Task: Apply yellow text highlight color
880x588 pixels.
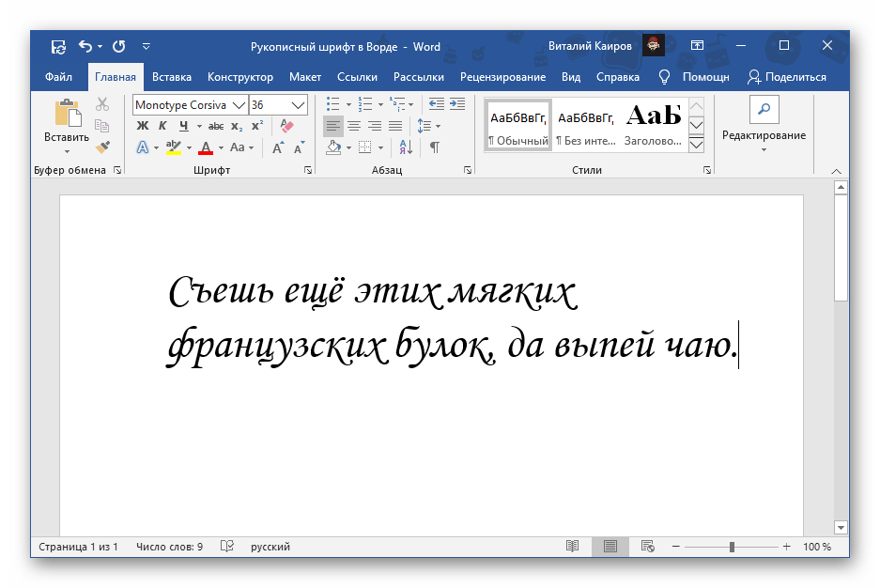Action: [174, 147]
